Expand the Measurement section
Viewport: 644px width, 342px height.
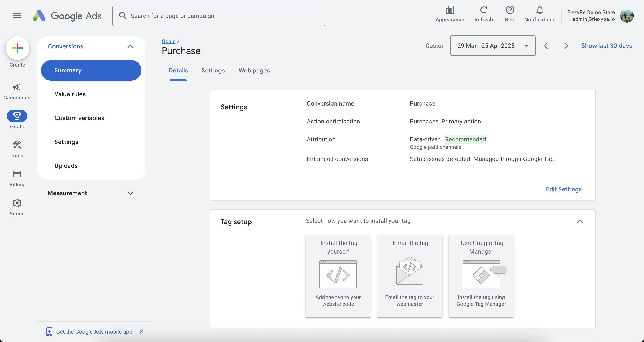(x=130, y=193)
